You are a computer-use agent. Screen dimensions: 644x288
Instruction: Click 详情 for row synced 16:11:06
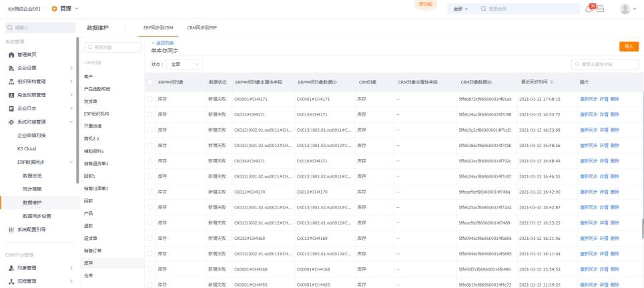click(x=604, y=238)
